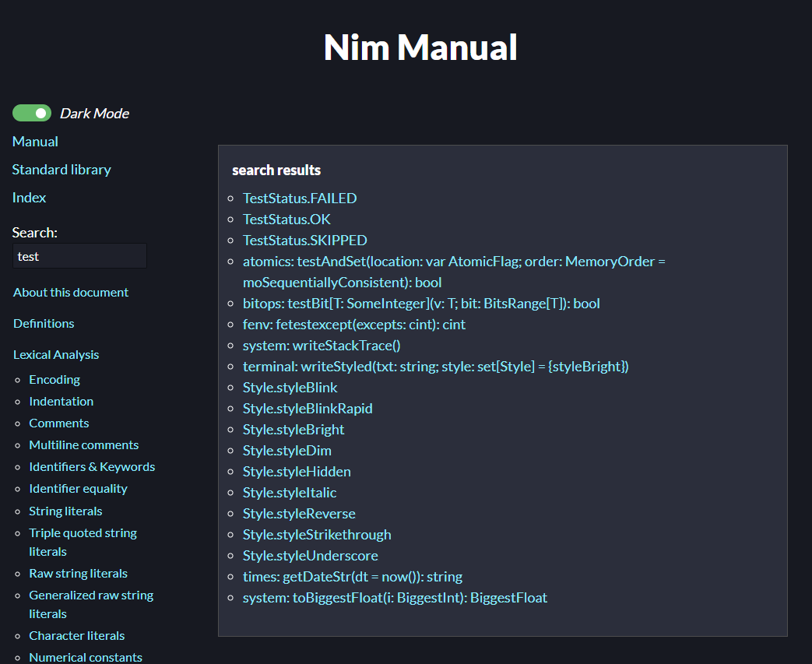The width and height of the screenshot is (812, 664).
Task: Open Raw string literals subsection
Action: pos(78,574)
